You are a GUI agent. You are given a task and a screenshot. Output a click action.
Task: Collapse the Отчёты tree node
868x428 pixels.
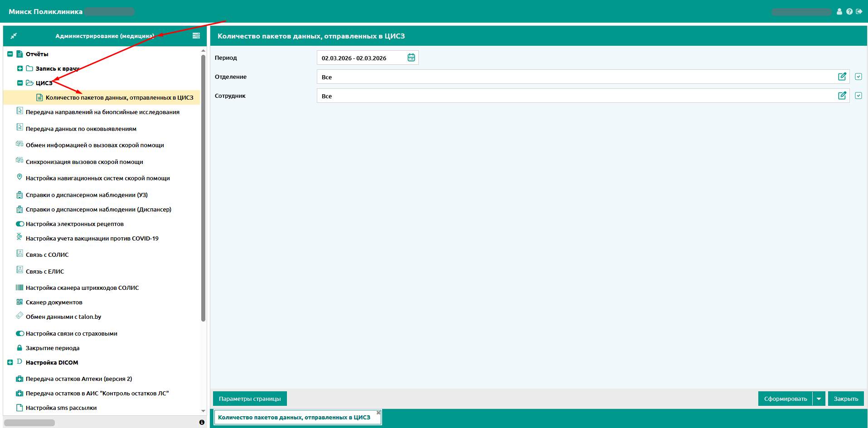click(10, 54)
